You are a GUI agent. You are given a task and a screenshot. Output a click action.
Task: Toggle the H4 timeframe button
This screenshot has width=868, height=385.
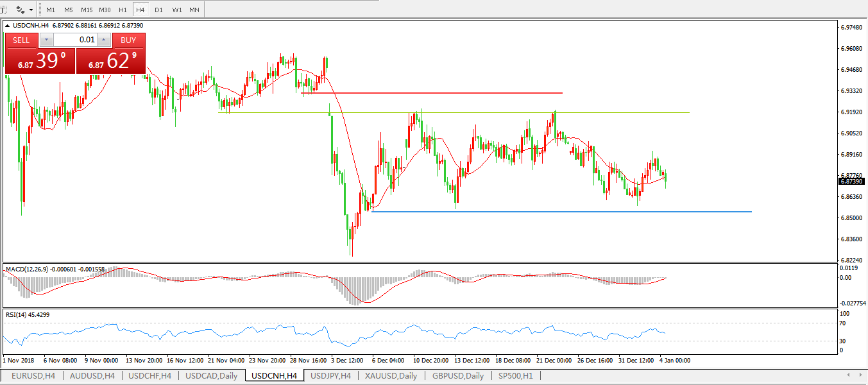point(140,10)
